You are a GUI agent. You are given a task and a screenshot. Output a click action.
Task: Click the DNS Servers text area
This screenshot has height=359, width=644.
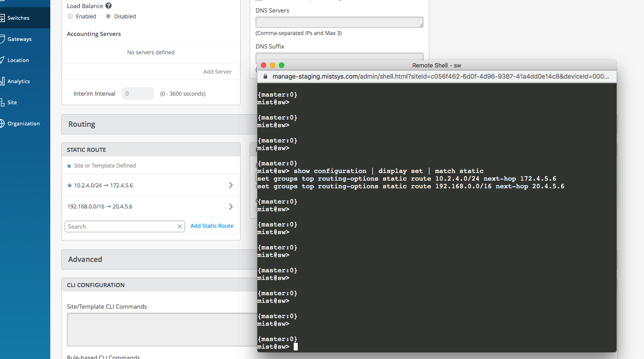click(339, 22)
